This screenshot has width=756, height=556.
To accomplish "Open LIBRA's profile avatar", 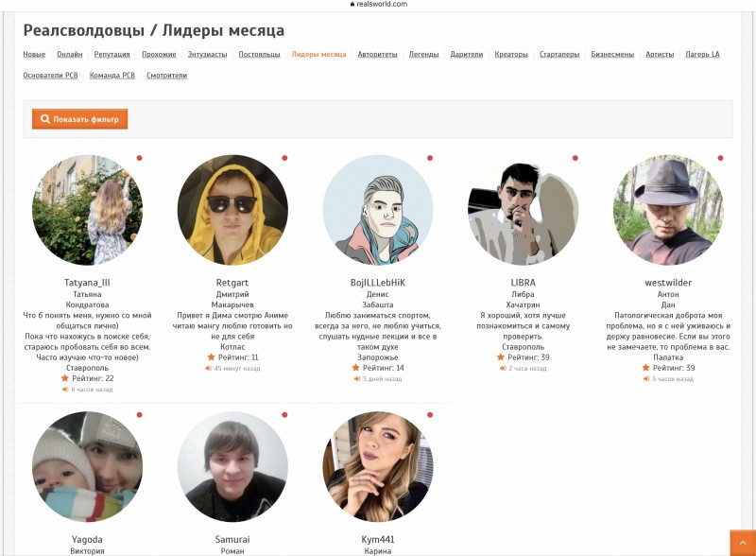I will 524,210.
